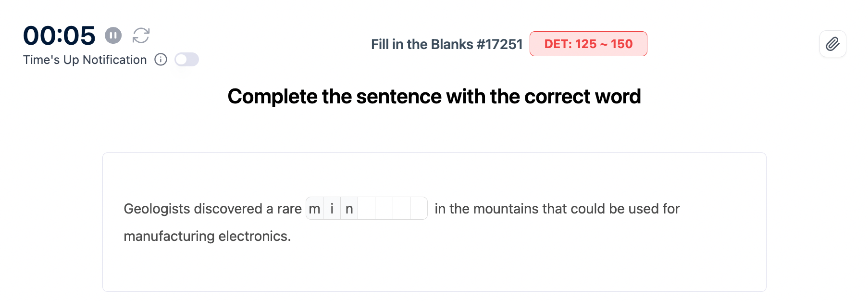Click the 00:05 timer display
The height and width of the screenshot is (301, 868).
pos(59,36)
